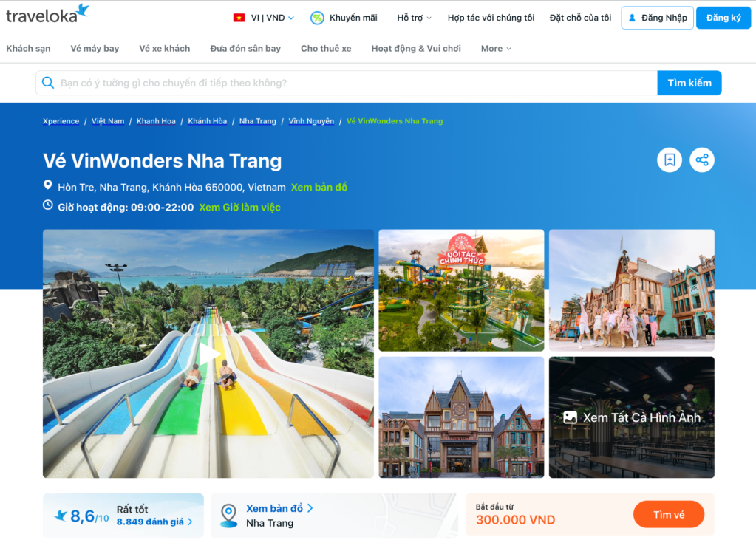
Task: Open the Khách sạn tab
Action: tap(28, 48)
